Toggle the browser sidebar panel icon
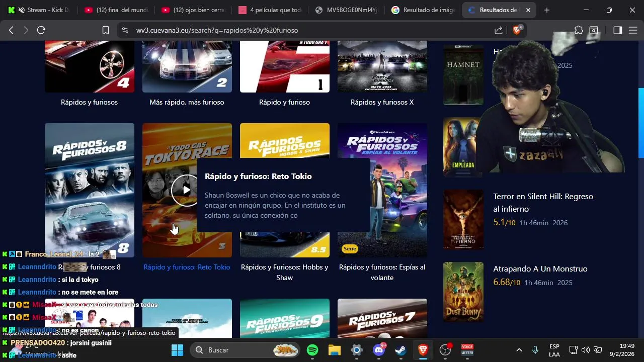The image size is (644, 362). point(617,30)
